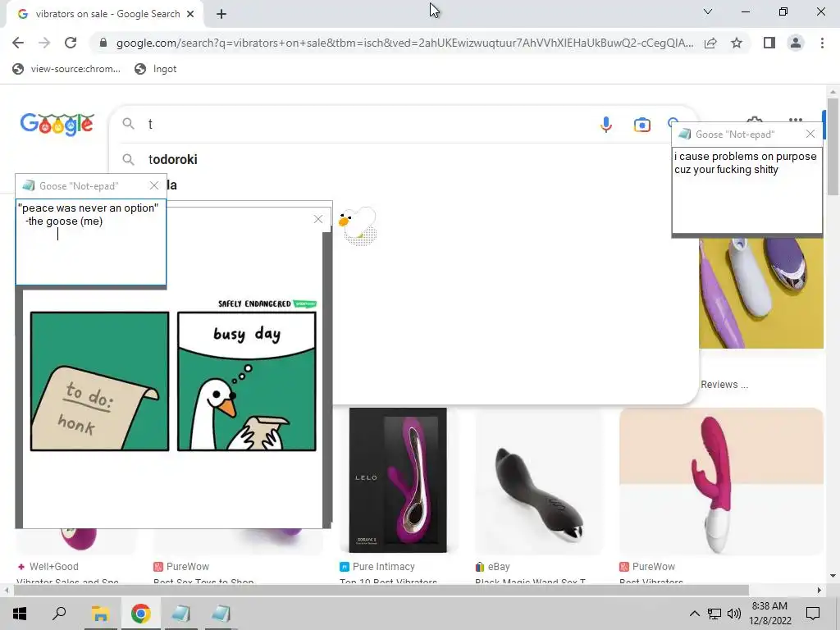Click the busy day goose comic panel
The width and height of the screenshot is (840, 630).
tap(247, 381)
